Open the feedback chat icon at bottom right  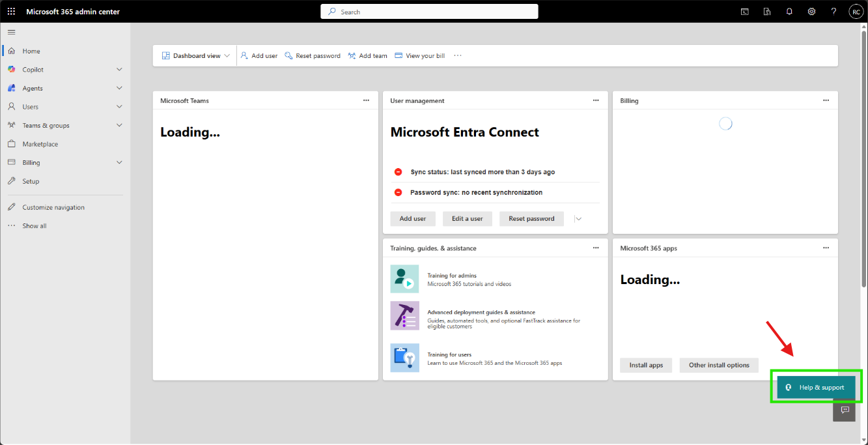click(x=845, y=410)
